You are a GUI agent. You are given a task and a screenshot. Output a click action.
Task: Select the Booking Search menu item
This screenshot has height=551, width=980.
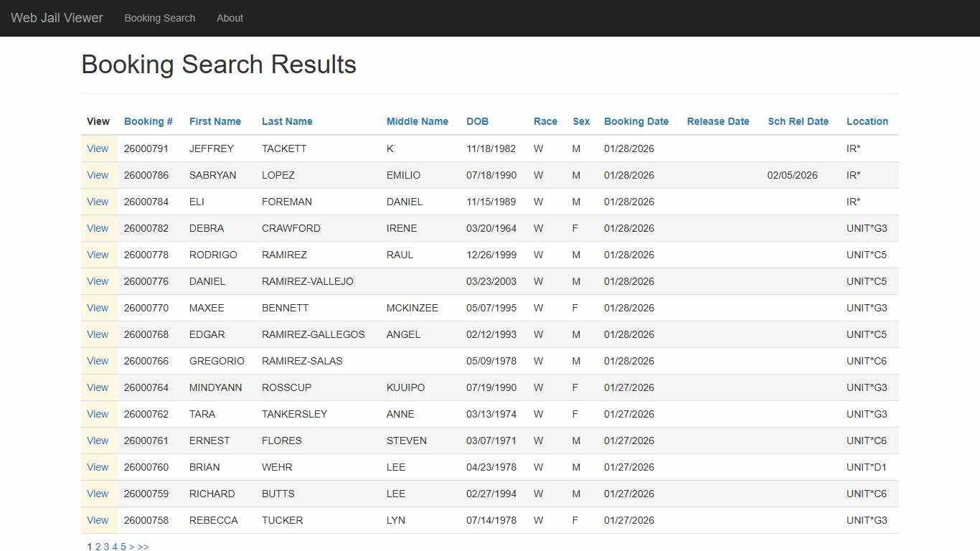click(x=159, y=18)
